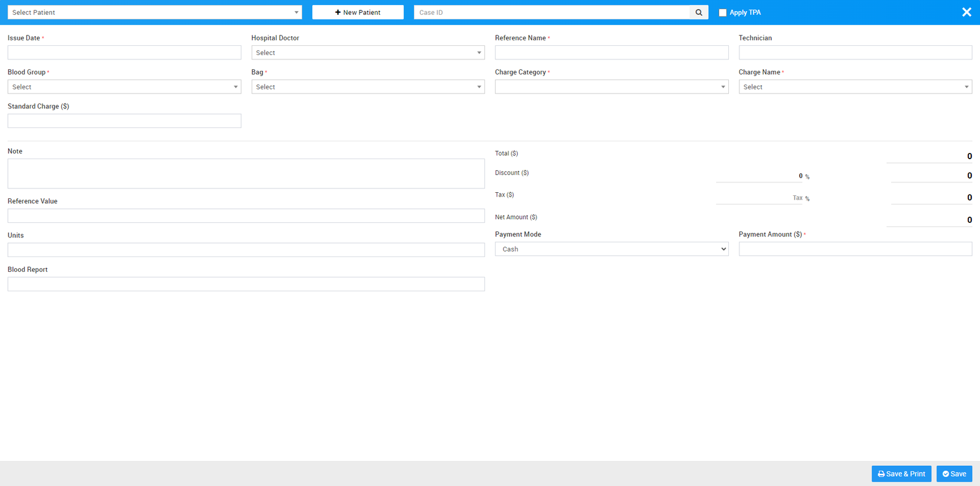Expand the Hospital Doctor dropdown
The height and width of the screenshot is (486, 980).
click(367, 53)
